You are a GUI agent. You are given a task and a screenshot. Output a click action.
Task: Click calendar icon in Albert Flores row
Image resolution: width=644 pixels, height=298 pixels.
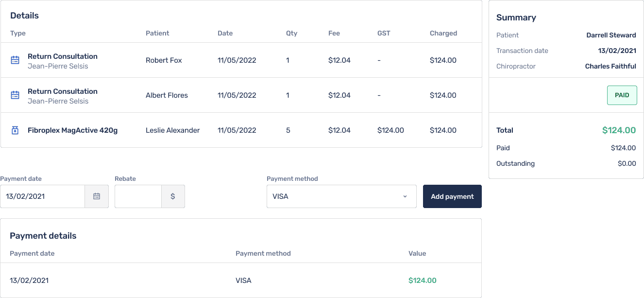point(15,95)
